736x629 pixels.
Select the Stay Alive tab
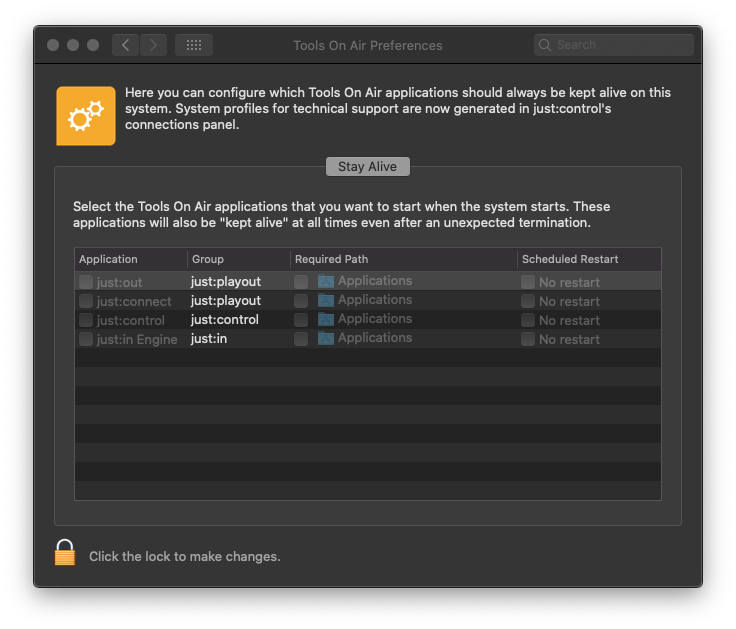click(x=368, y=167)
